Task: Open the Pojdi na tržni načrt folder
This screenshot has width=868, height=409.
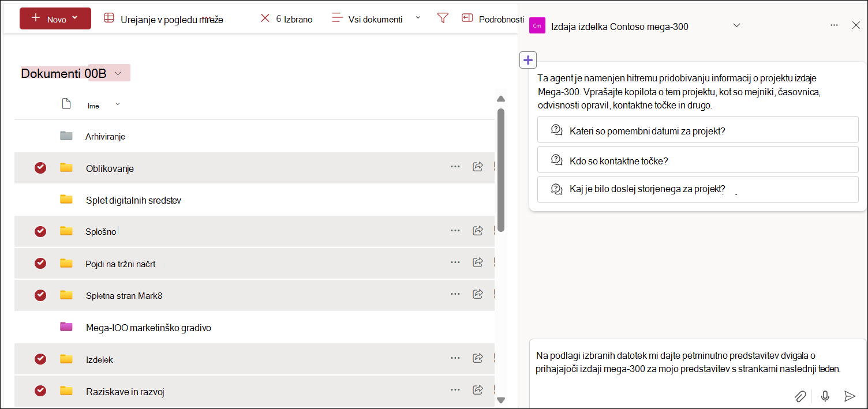Action: [x=121, y=264]
